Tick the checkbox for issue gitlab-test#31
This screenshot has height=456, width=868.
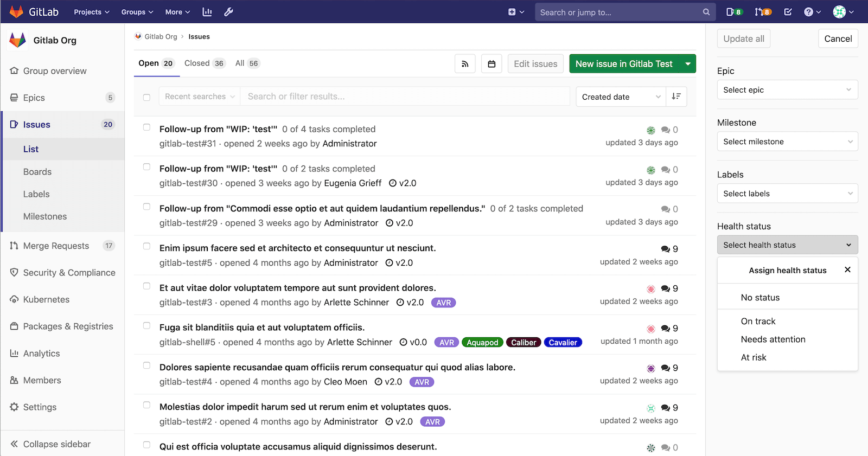coord(146,127)
